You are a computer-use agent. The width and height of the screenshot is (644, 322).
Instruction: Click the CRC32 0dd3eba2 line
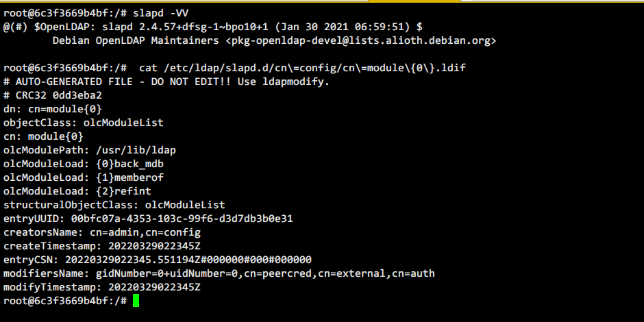(x=53, y=95)
